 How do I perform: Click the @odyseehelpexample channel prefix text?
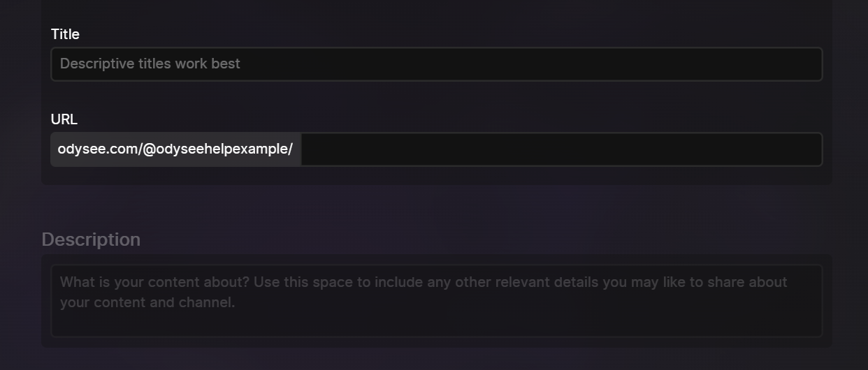[215, 149]
